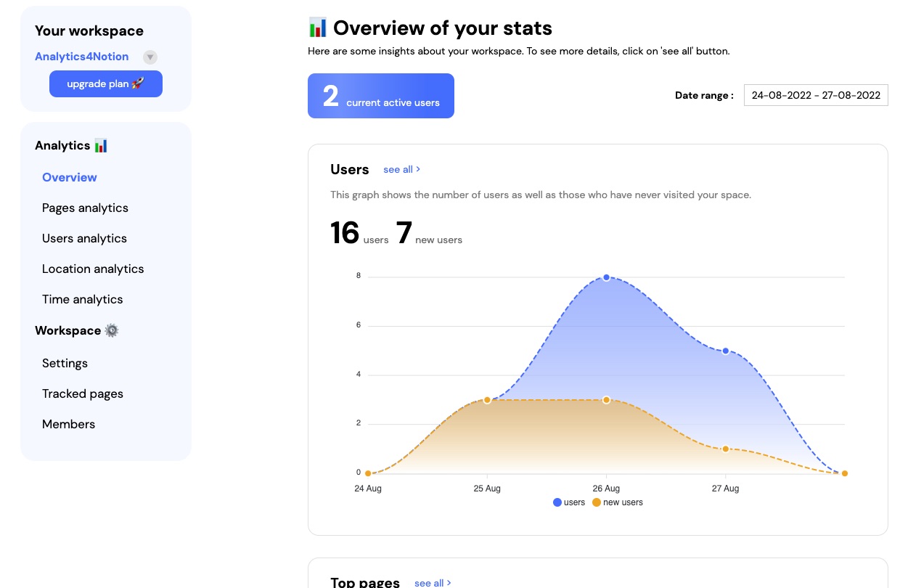
Task: Select the Analytics4Notion workspace name
Action: pyautogui.click(x=82, y=57)
